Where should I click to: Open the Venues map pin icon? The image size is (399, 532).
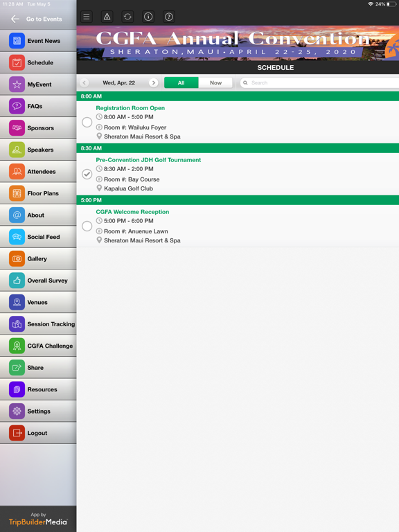tap(17, 302)
